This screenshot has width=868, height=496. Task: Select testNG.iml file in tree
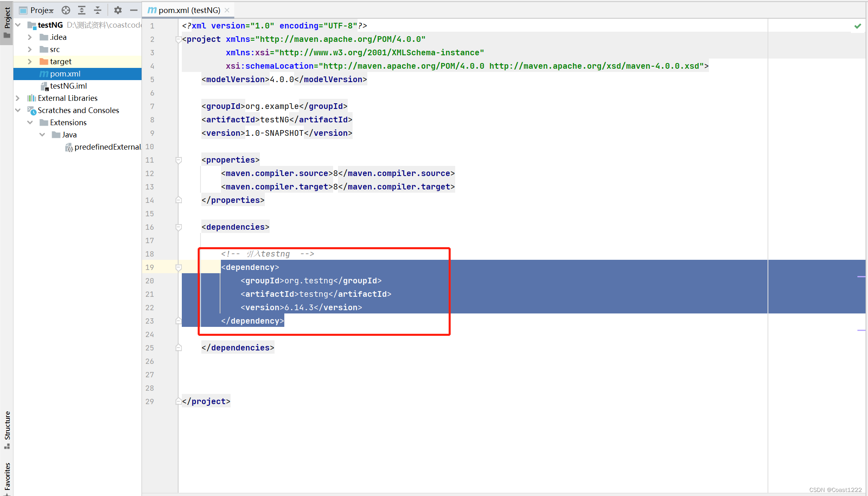[68, 86]
